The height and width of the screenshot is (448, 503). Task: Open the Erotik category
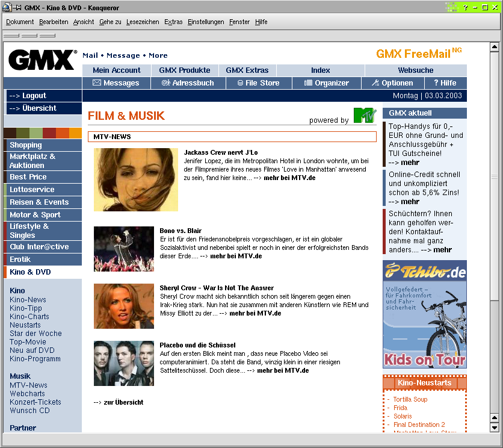[x=43, y=260]
